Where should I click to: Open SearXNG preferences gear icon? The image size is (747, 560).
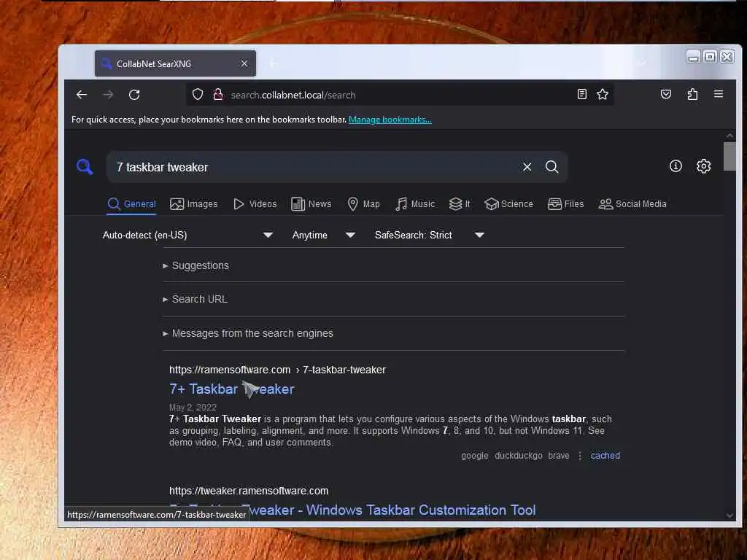point(704,166)
